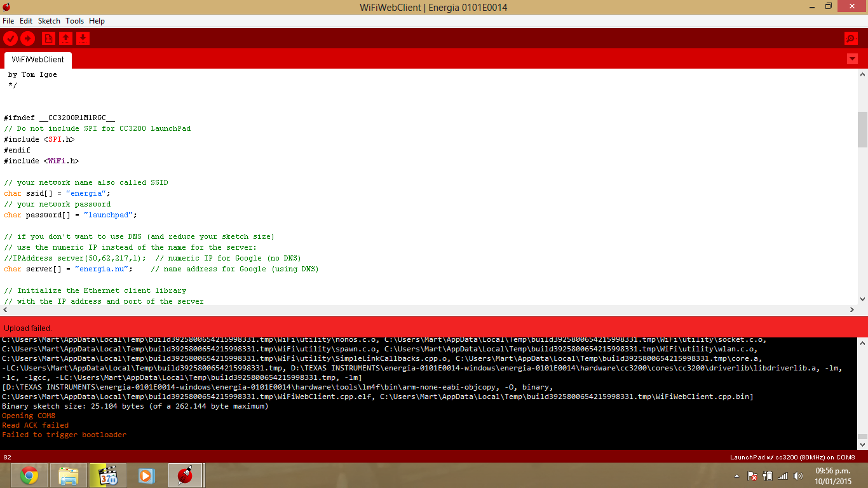This screenshot has height=488, width=868.
Task: Click the "Read ACK failed" console line
Action: (x=36, y=425)
